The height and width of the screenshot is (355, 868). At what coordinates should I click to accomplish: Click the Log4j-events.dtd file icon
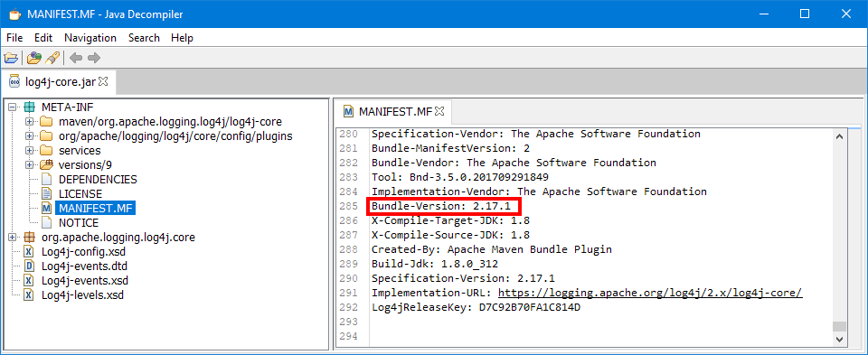click(x=29, y=266)
